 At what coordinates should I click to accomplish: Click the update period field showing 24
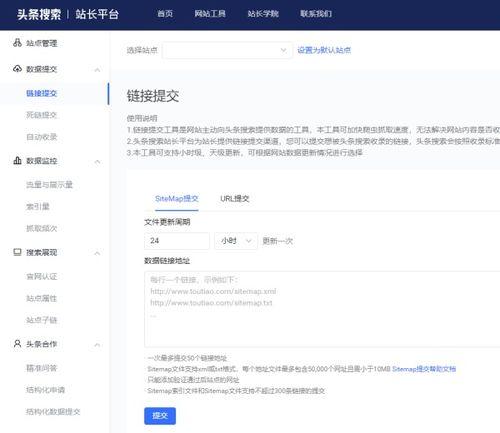click(177, 241)
